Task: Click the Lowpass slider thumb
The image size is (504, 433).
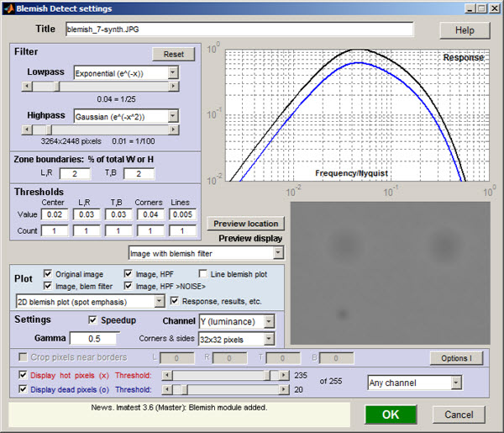Action: [x=56, y=87]
